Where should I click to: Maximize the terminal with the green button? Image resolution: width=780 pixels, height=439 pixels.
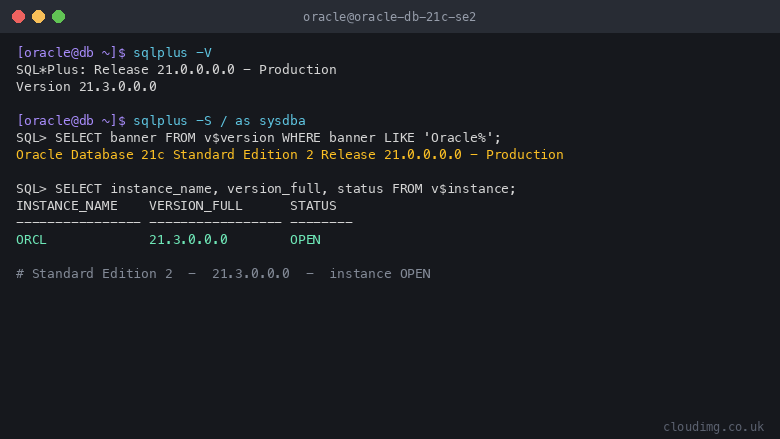pos(58,16)
